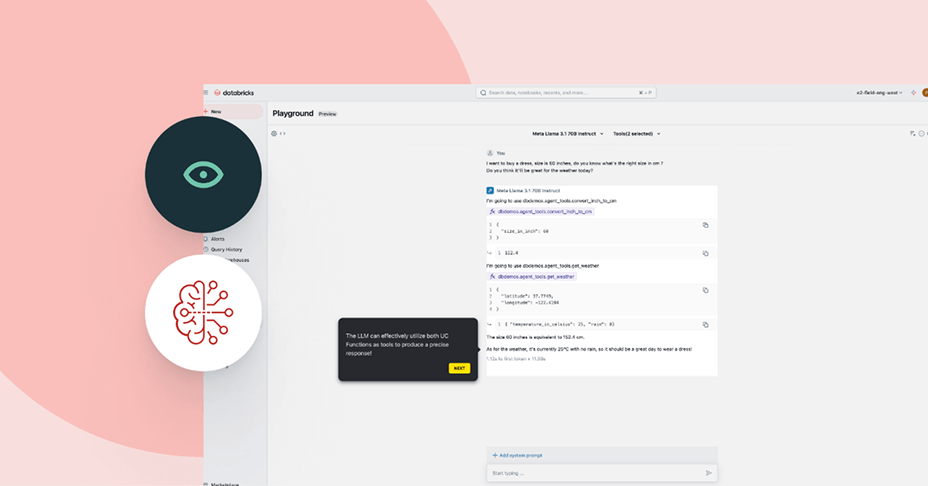Image resolution: width=928 pixels, height=486 pixels.
Task: Open Alerts in the sidebar
Action: [x=214, y=239]
